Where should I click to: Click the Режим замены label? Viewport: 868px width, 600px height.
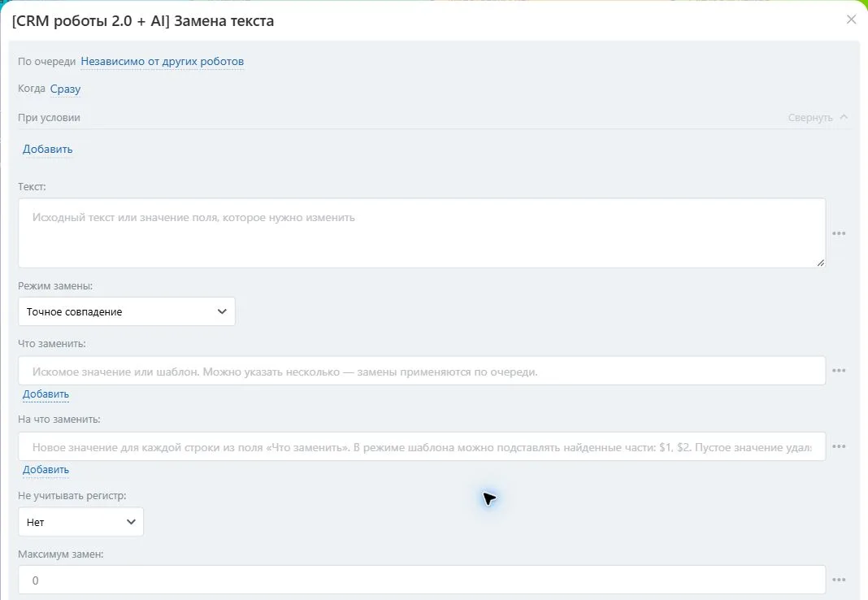point(55,286)
